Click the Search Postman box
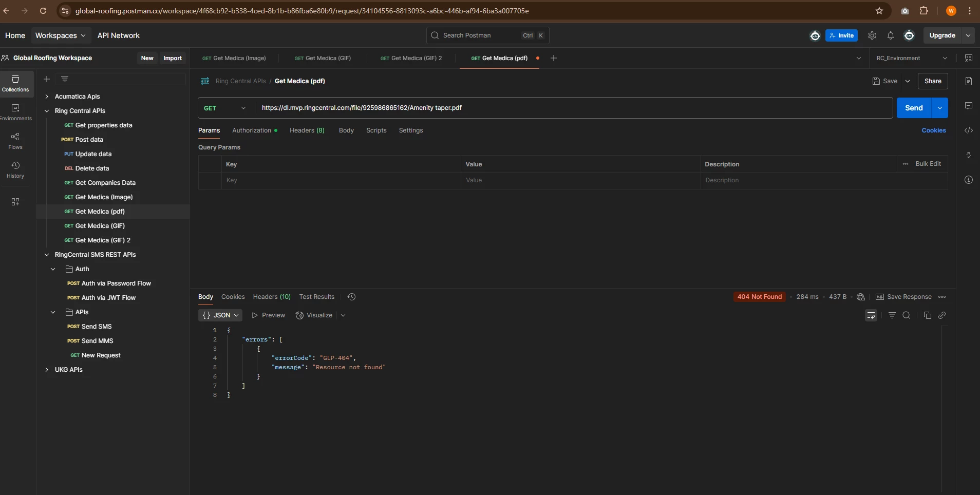This screenshot has height=495, width=980. click(x=487, y=35)
